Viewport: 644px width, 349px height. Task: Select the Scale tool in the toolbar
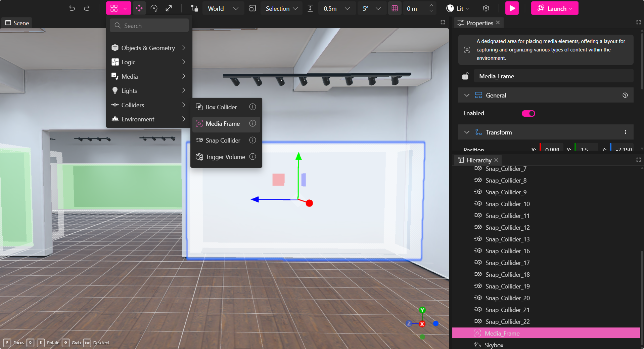click(x=169, y=8)
